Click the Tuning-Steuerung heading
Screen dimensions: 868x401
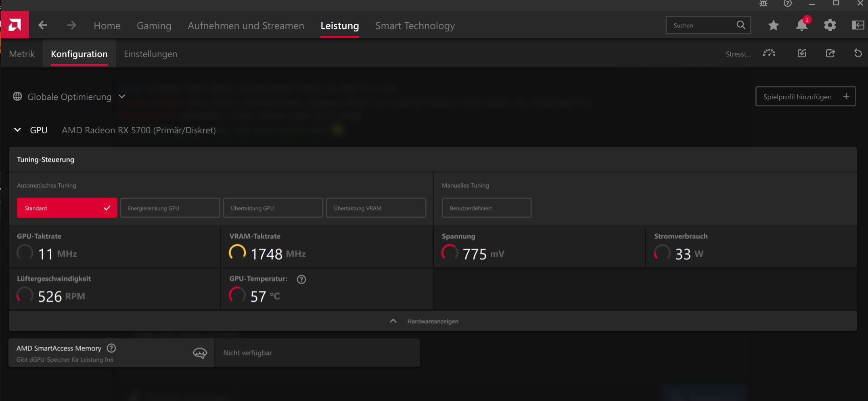46,160
